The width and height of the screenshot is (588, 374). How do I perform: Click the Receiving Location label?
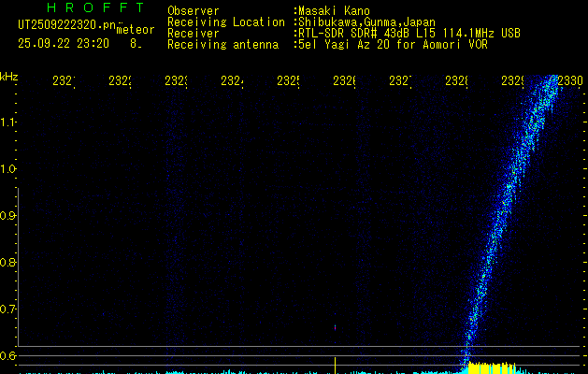[226, 22]
